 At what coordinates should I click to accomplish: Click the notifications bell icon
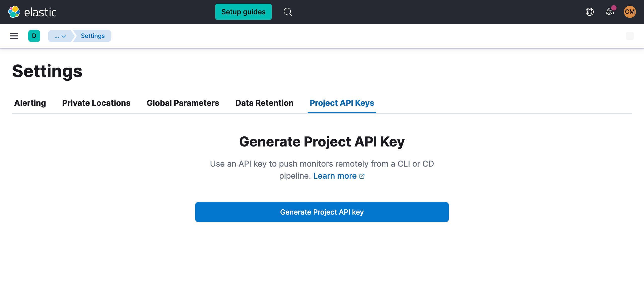610,12
